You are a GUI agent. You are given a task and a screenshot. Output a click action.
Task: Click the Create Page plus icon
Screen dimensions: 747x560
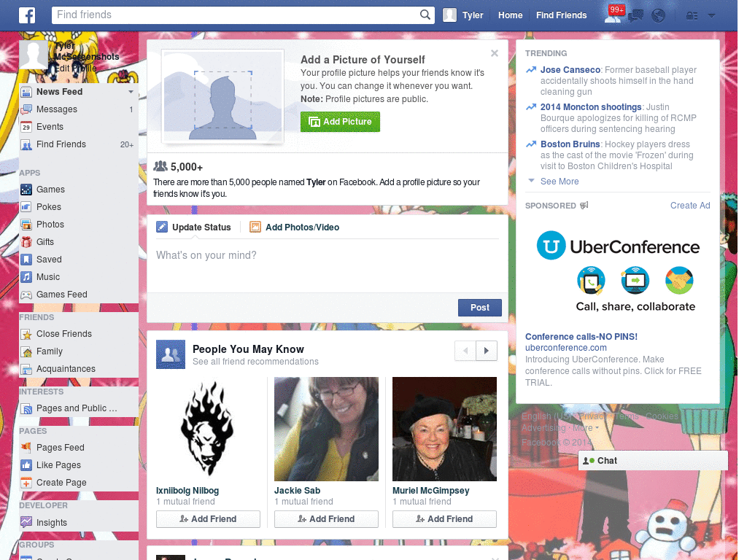[x=27, y=483]
